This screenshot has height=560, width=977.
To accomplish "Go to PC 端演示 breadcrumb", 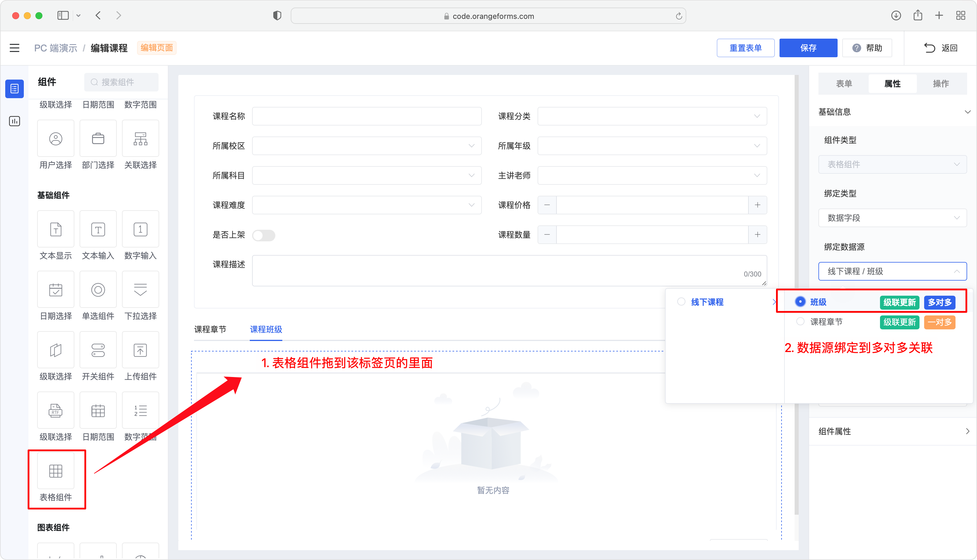I will tap(56, 48).
